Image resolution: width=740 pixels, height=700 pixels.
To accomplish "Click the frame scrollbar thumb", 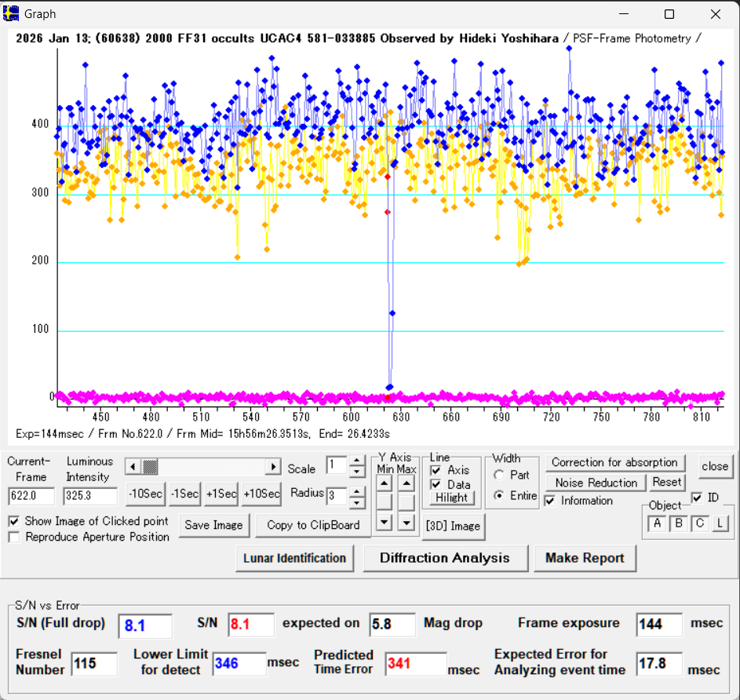I will tap(150, 467).
